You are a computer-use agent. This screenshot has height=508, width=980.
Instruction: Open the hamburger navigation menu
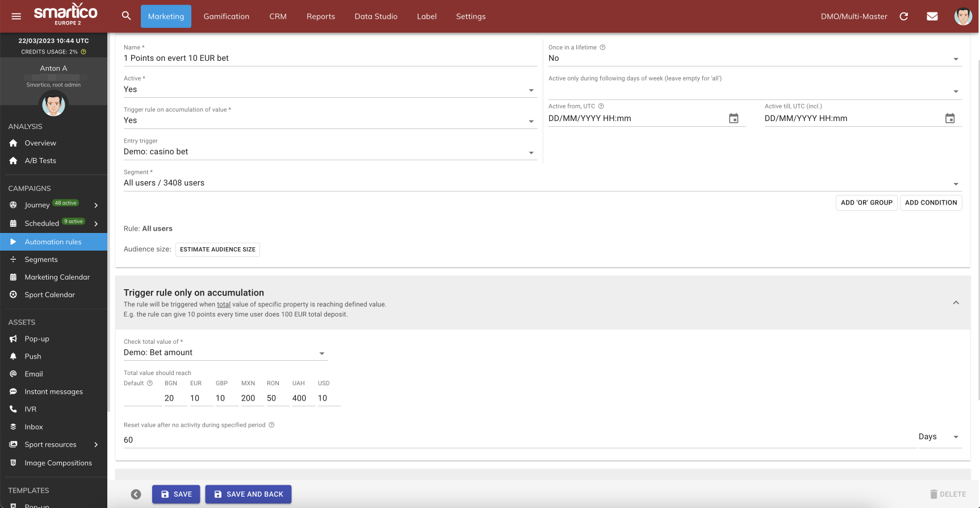point(16,16)
